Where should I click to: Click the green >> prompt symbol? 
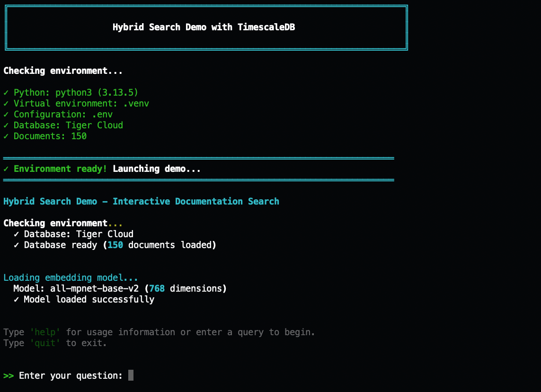coord(9,376)
